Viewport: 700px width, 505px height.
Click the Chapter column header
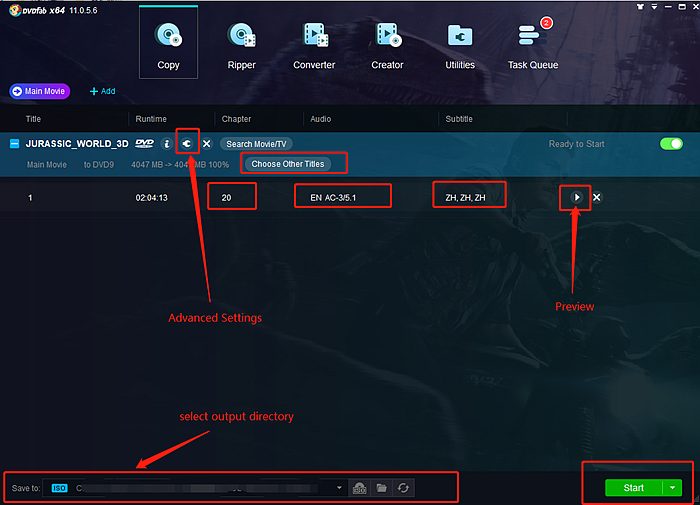[x=236, y=119]
